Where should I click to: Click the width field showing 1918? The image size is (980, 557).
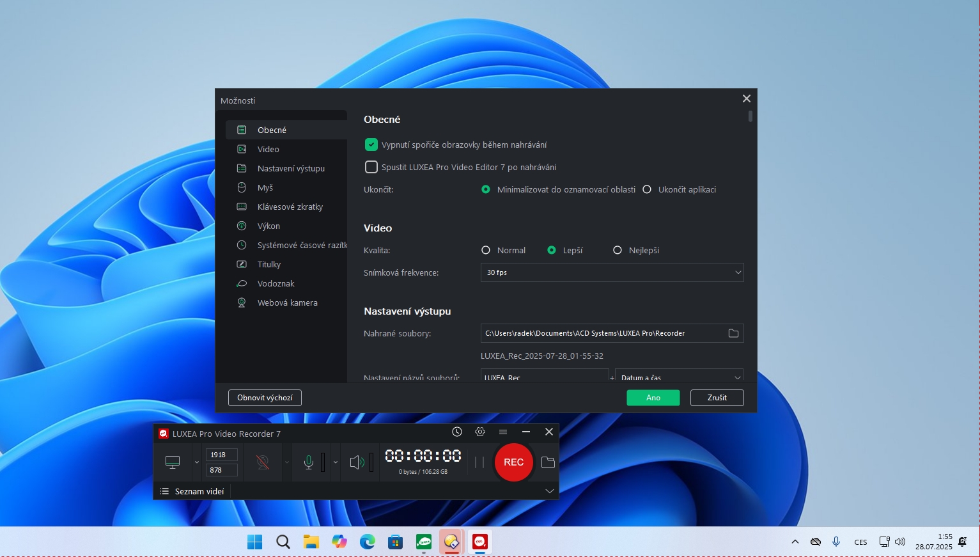coord(222,455)
